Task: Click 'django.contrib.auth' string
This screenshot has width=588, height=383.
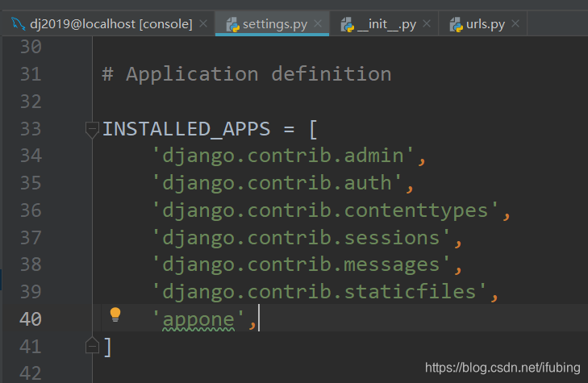Action: tap(277, 183)
